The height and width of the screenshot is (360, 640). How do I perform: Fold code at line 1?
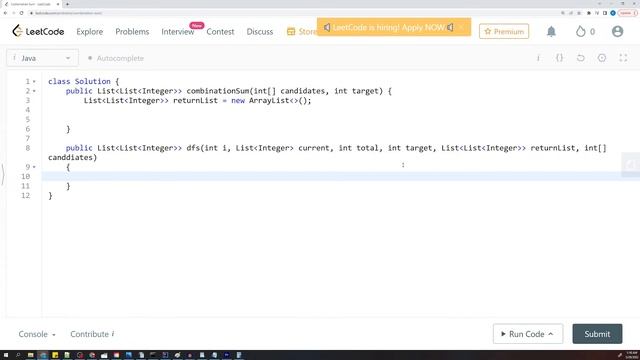pos(34,82)
